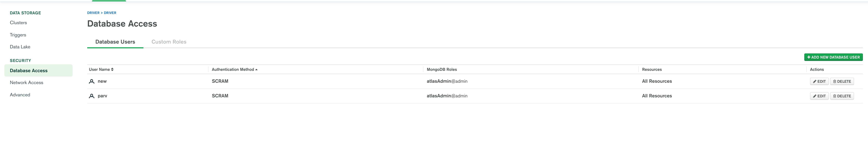
Task: Open Triggers from the sidebar
Action: 18,35
